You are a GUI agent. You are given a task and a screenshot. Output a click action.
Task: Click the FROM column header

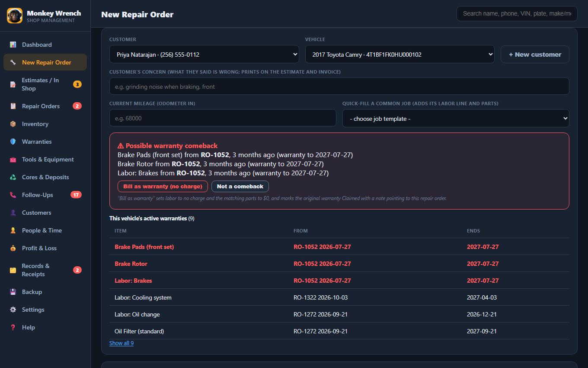tap(300, 231)
